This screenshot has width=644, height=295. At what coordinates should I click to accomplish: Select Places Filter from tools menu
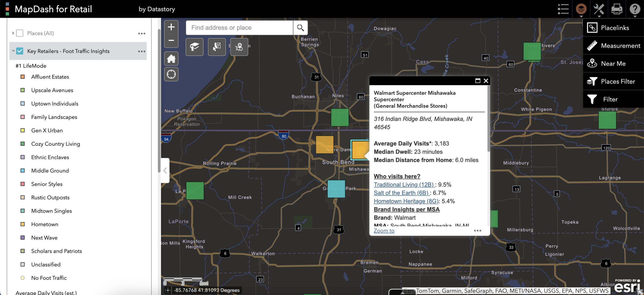pos(617,82)
